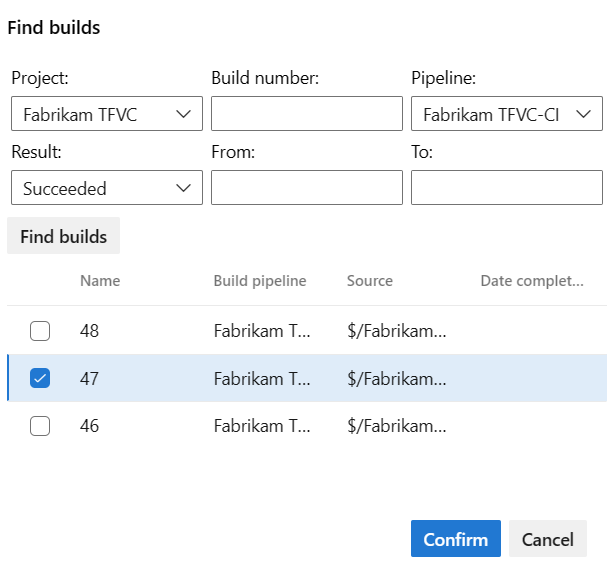
Task: Tick the checkbox for build 48
Action: click(40, 330)
